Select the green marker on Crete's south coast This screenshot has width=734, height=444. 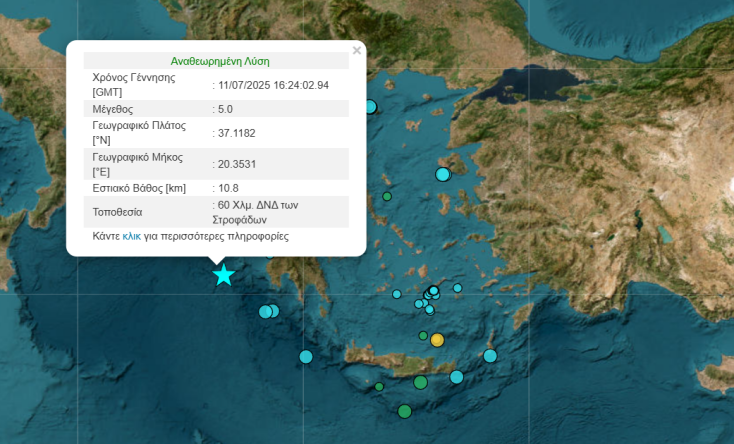point(420,382)
